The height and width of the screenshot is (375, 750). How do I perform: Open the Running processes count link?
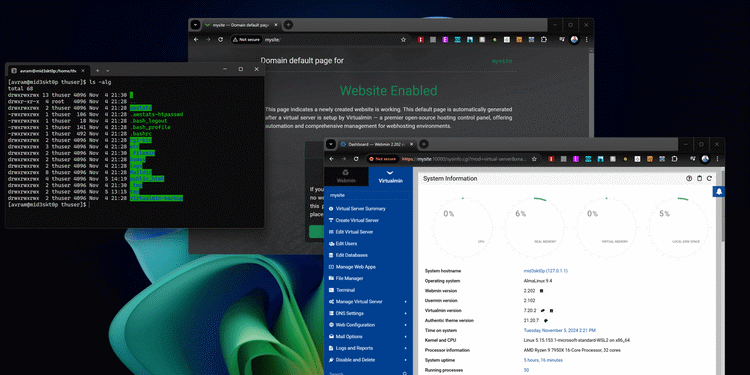[526, 370]
